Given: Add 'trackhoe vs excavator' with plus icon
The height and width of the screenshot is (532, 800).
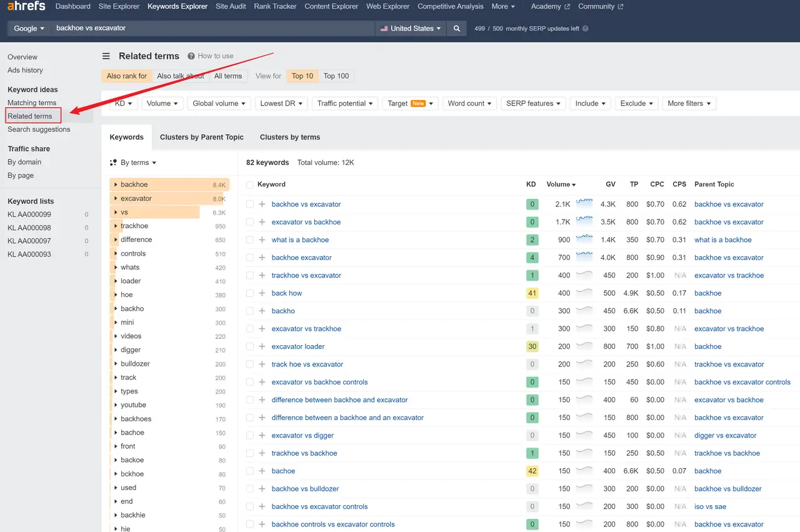Looking at the screenshot, I should [x=262, y=276].
